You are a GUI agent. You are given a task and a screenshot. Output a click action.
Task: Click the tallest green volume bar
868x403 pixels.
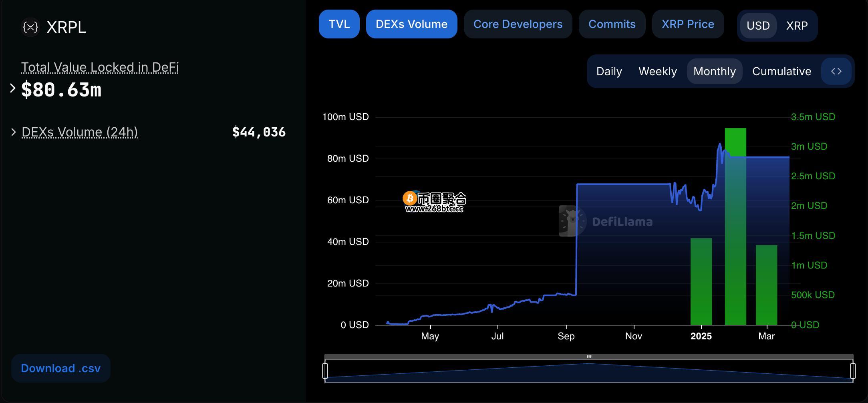735,227
